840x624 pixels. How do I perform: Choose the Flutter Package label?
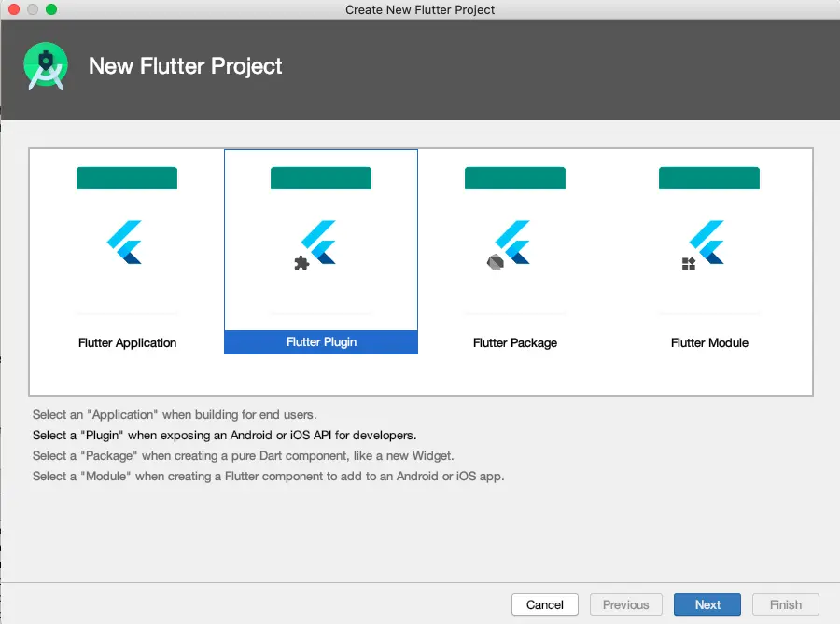515,342
